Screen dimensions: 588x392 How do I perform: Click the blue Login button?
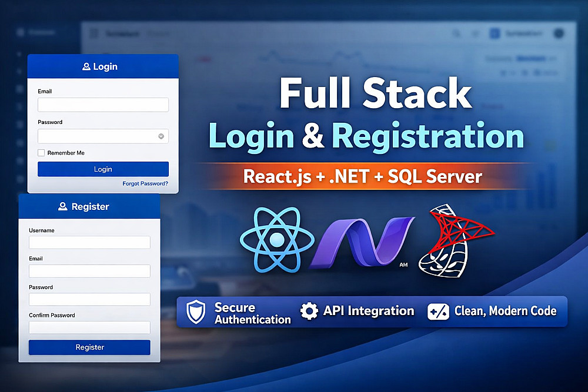click(103, 169)
